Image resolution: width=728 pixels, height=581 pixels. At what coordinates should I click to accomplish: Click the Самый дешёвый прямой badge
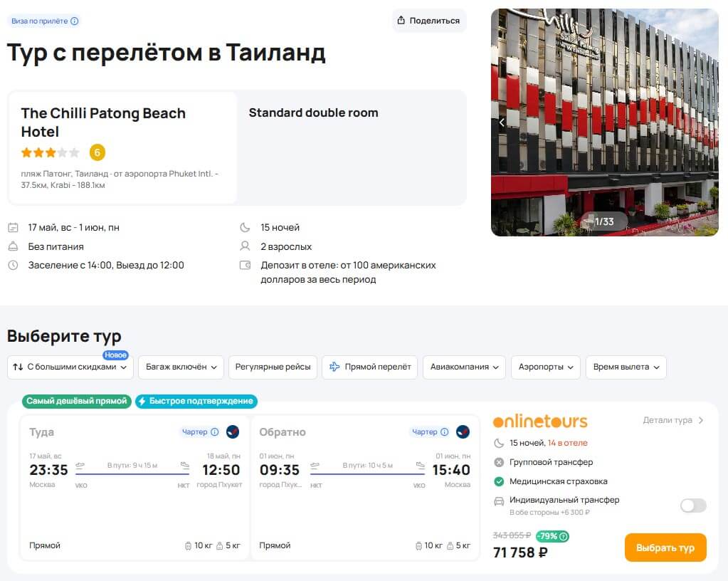[x=77, y=401]
